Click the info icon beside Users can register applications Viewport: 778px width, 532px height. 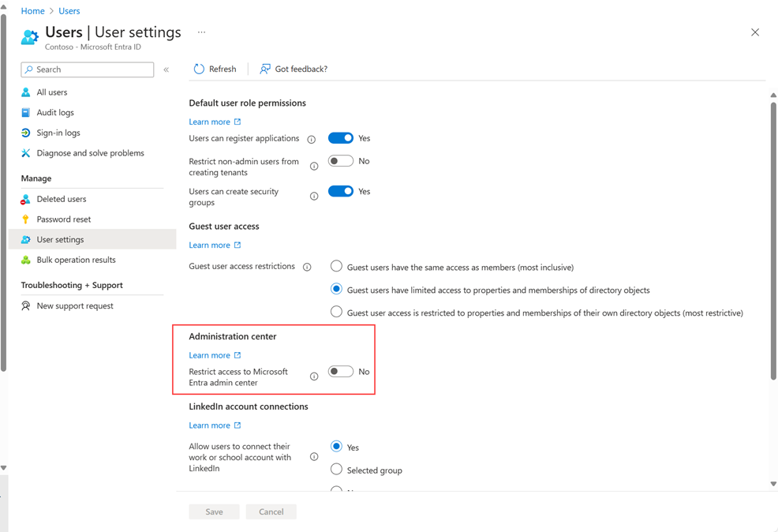pyautogui.click(x=313, y=138)
